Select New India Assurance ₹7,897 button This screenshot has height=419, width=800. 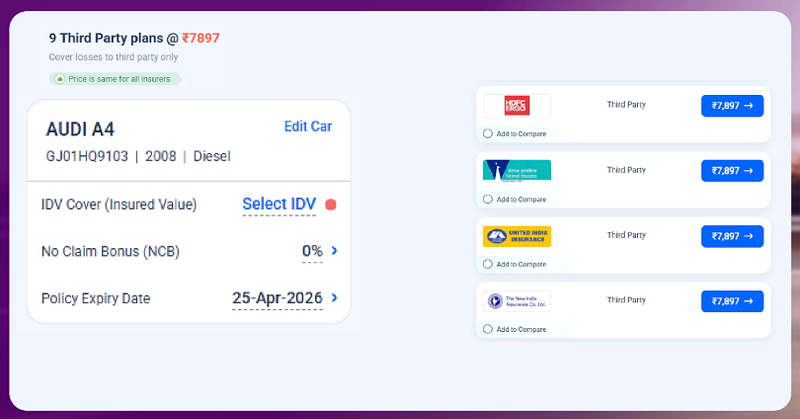coord(732,301)
